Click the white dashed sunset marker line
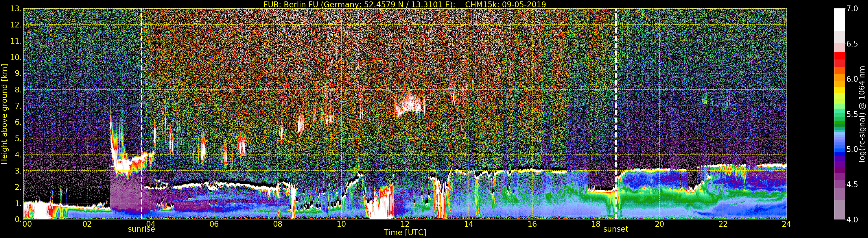Viewport: 868px width, 238px height. click(x=616, y=114)
